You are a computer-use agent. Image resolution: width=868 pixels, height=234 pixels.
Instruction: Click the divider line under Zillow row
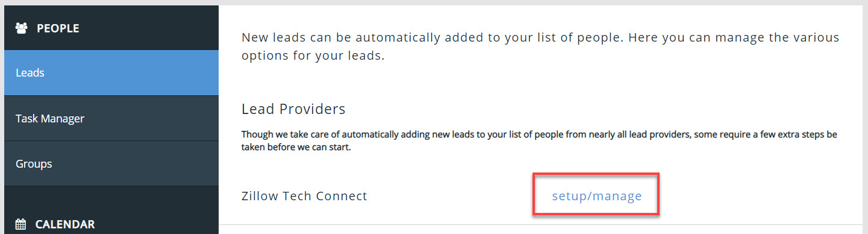pyautogui.click(x=541, y=224)
